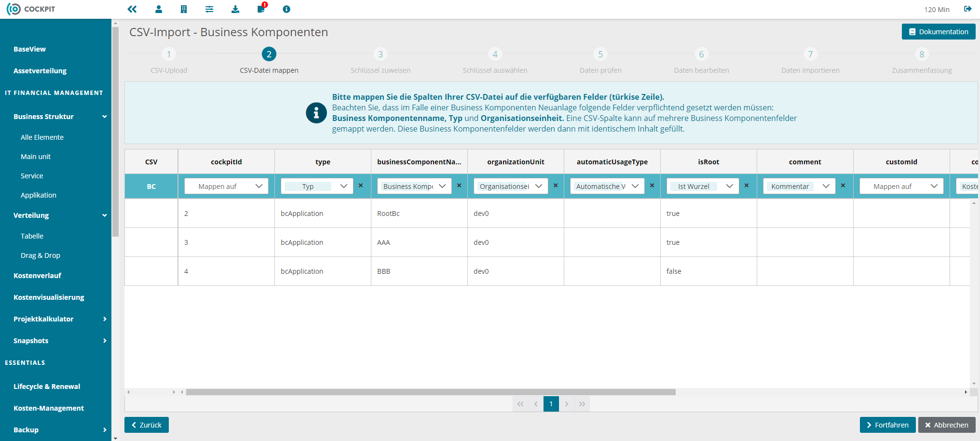Viewport: 980px width, 441px height.
Task: Open Alle Elemente in sidebar
Action: (42, 137)
